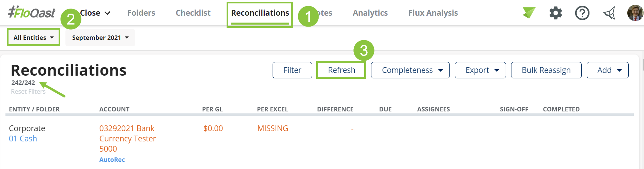Screen dimensions: 644x169
Task: Open the Analytics tab
Action: click(370, 13)
